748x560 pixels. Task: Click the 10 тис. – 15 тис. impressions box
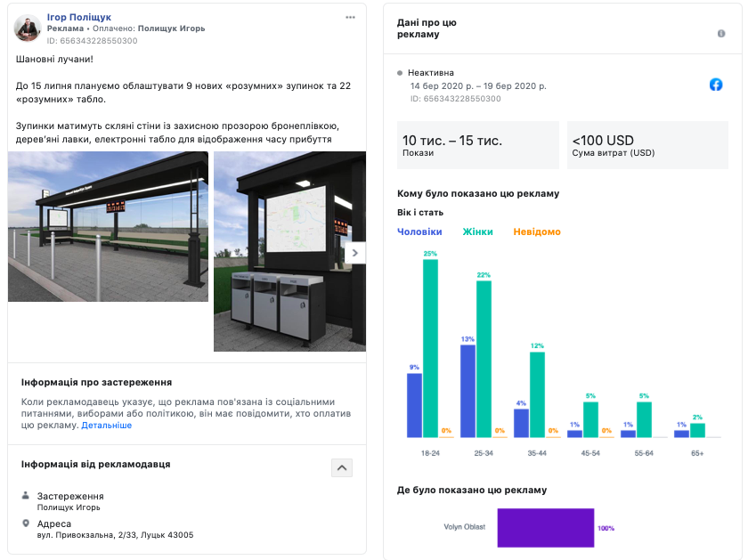pyautogui.click(x=477, y=145)
